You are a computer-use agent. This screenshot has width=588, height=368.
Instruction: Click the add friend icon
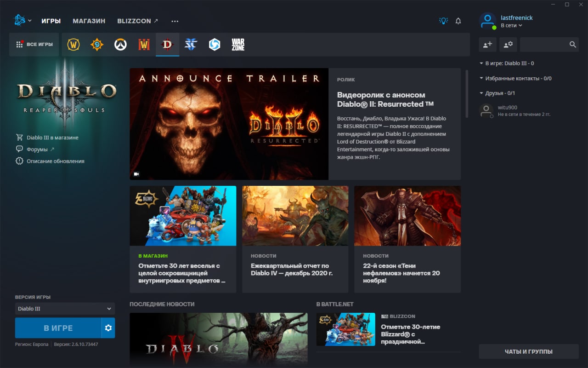point(487,45)
